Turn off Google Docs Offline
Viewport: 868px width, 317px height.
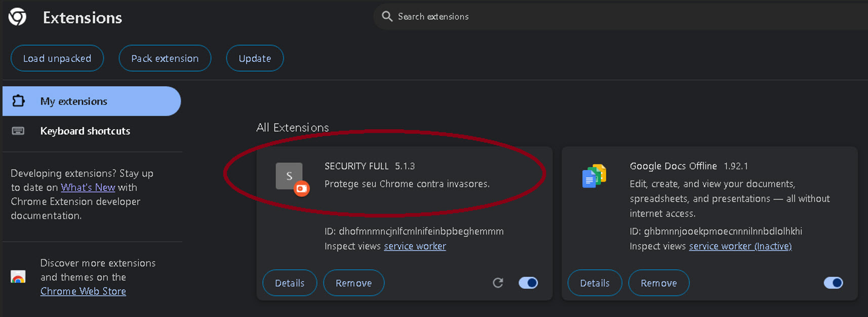tap(834, 283)
